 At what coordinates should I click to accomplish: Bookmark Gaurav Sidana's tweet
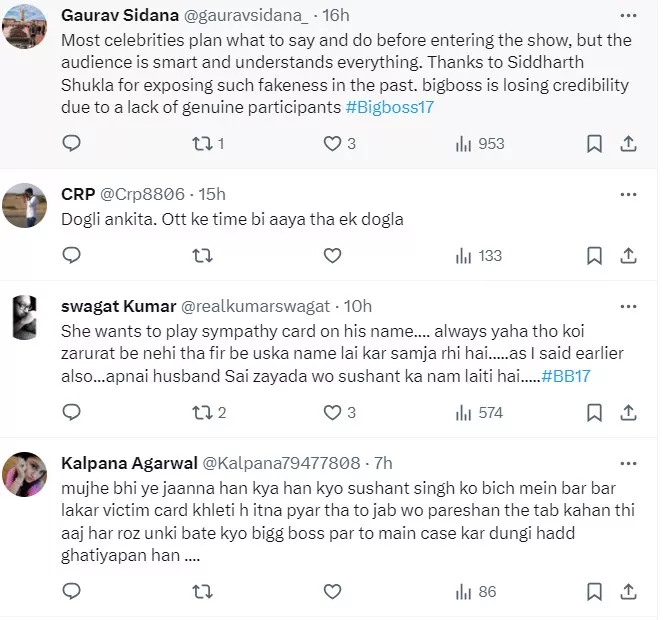coord(594,144)
